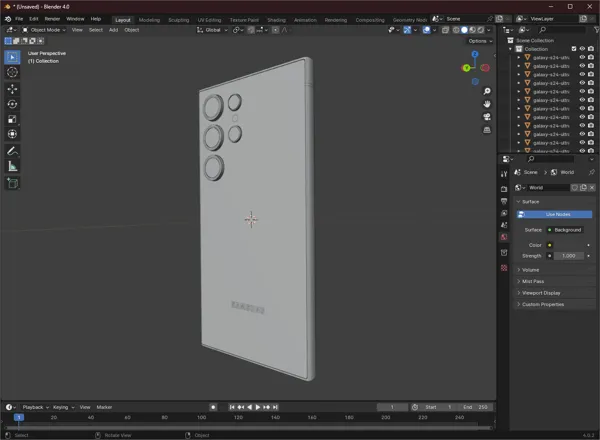Open the Output properties tab
600x440 pixels.
point(504,201)
